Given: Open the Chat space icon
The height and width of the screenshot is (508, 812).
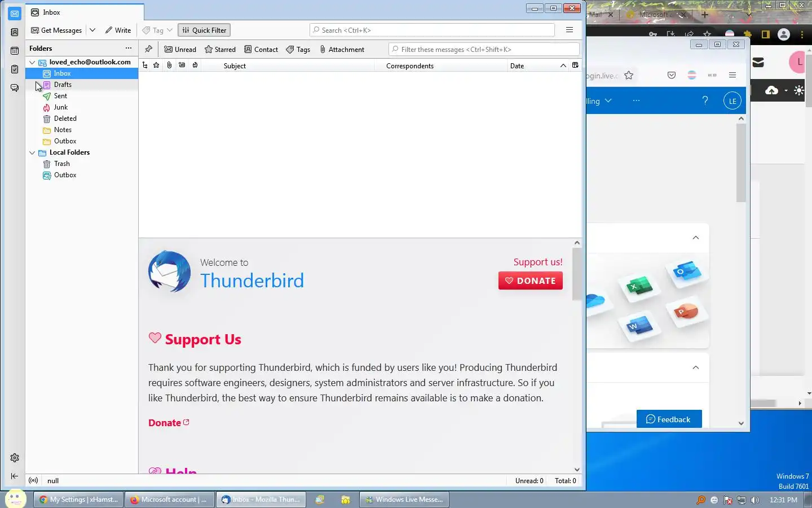Looking at the screenshot, I should point(15,88).
